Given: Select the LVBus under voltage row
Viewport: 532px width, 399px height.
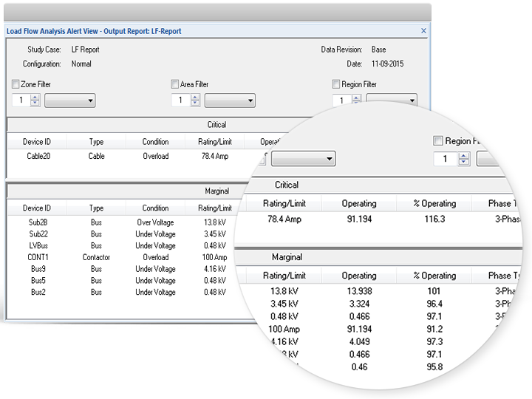Looking at the screenshot, I should click(x=37, y=245).
